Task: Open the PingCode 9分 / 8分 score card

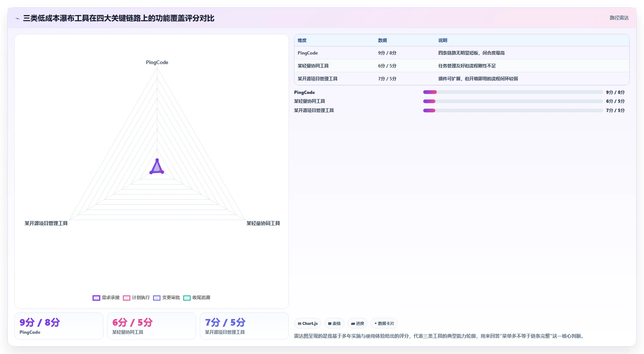Action: click(x=59, y=326)
